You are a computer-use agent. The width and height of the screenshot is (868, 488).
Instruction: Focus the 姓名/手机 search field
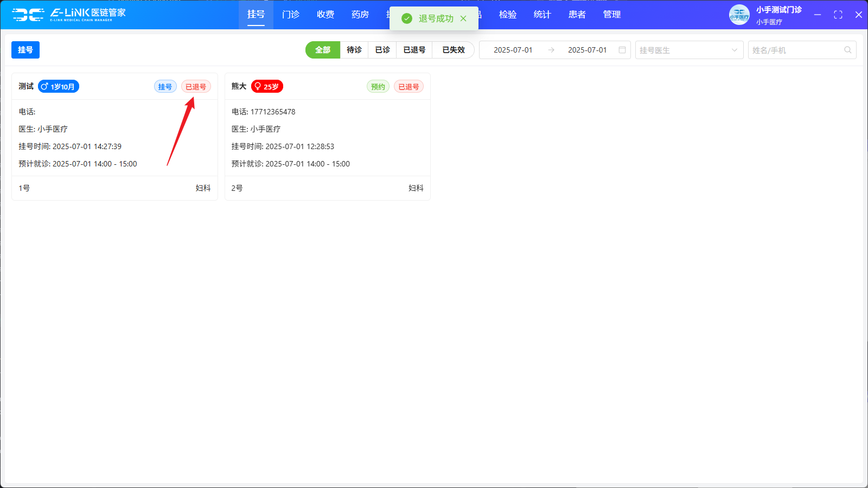pos(795,50)
